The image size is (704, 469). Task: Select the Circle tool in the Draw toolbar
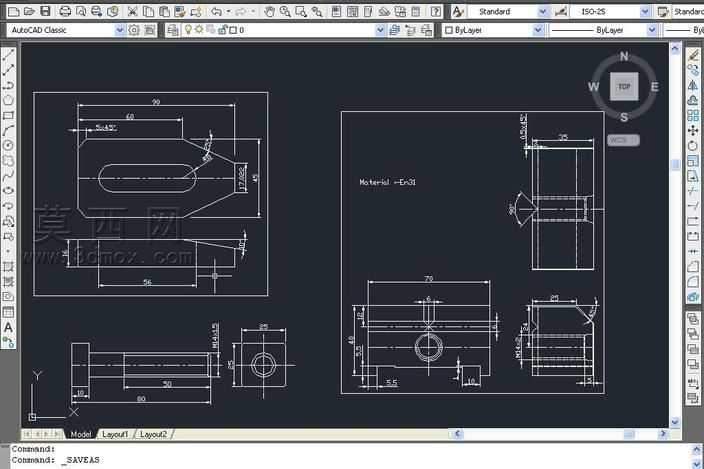click(8, 145)
